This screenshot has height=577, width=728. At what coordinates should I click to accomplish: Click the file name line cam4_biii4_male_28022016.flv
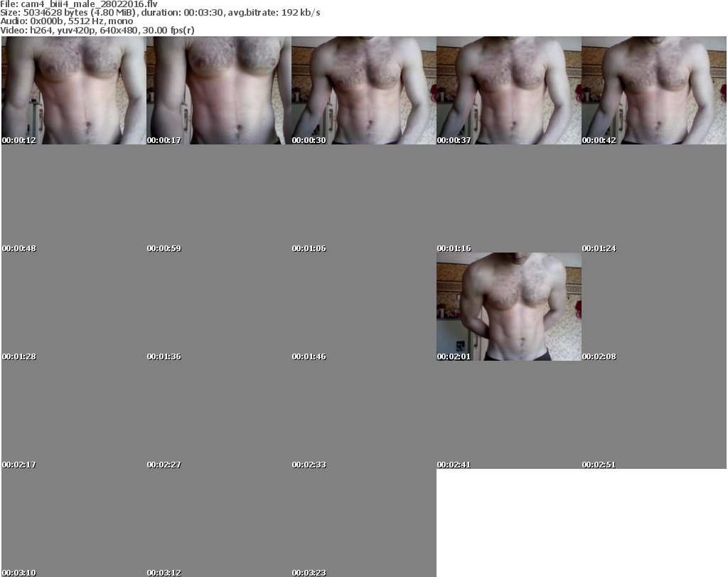point(79,4)
